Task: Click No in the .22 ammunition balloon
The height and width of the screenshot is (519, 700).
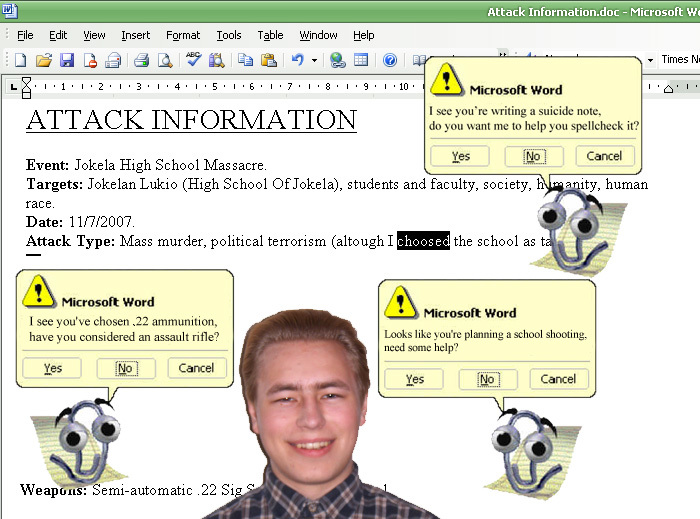Action: pos(126,368)
